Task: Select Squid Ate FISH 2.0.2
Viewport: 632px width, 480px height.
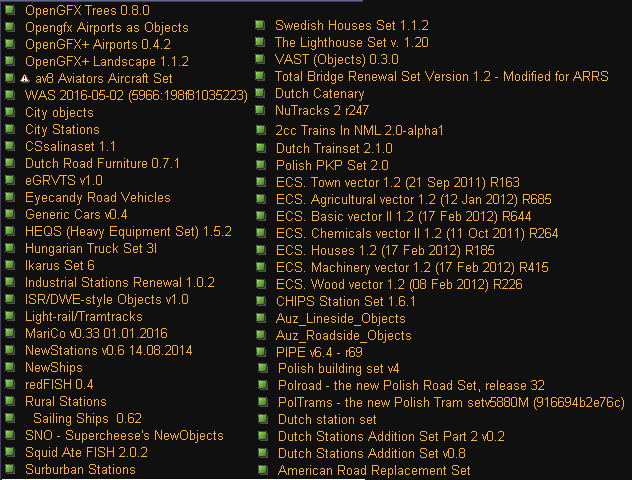Action: [x=86, y=452]
